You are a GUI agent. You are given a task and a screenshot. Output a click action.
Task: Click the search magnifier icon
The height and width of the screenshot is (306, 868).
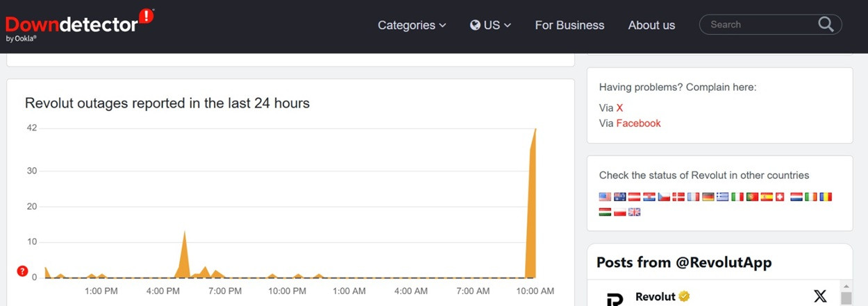pyautogui.click(x=826, y=24)
